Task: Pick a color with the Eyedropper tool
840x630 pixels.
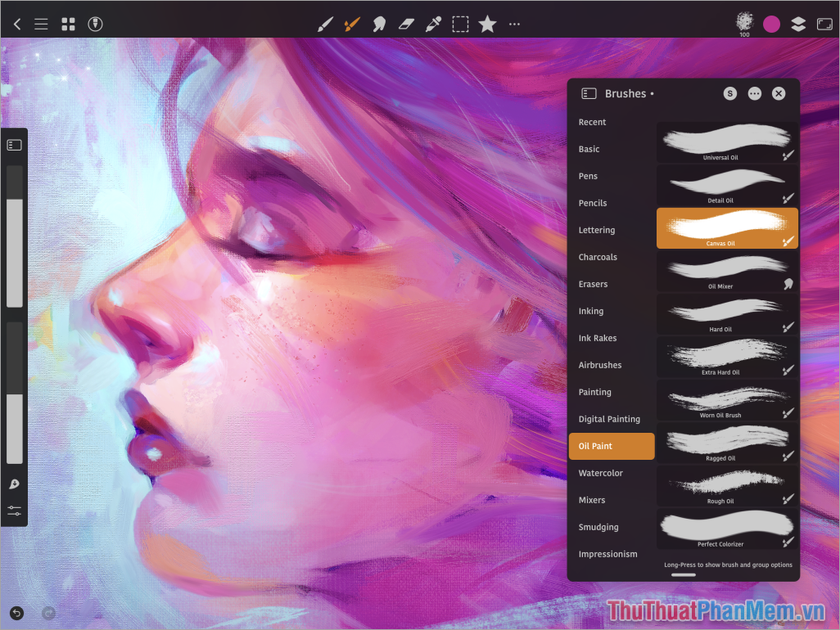Action: coord(433,24)
